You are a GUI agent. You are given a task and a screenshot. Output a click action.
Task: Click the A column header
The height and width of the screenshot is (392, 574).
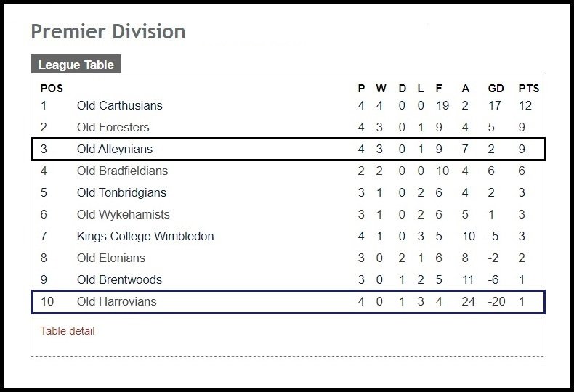point(465,89)
